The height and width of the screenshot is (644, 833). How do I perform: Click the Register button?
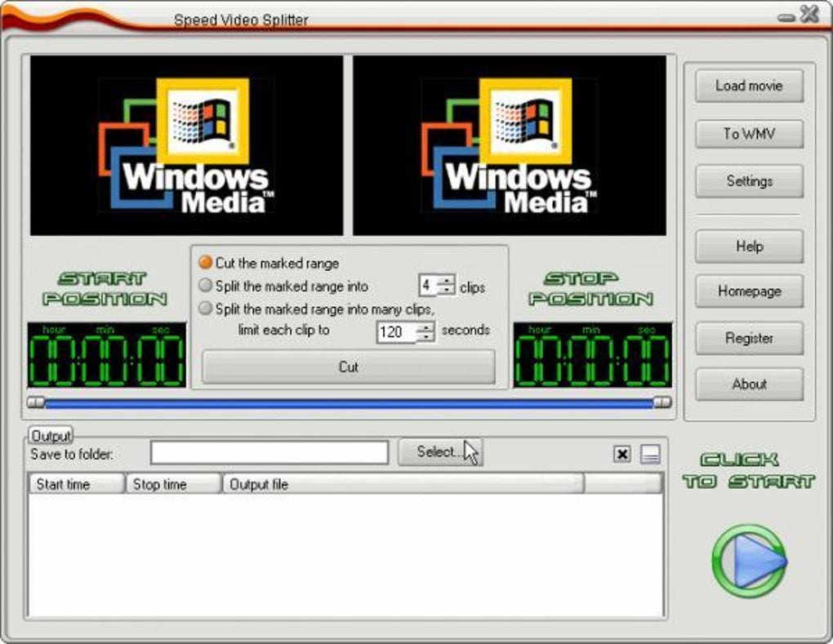(x=749, y=338)
